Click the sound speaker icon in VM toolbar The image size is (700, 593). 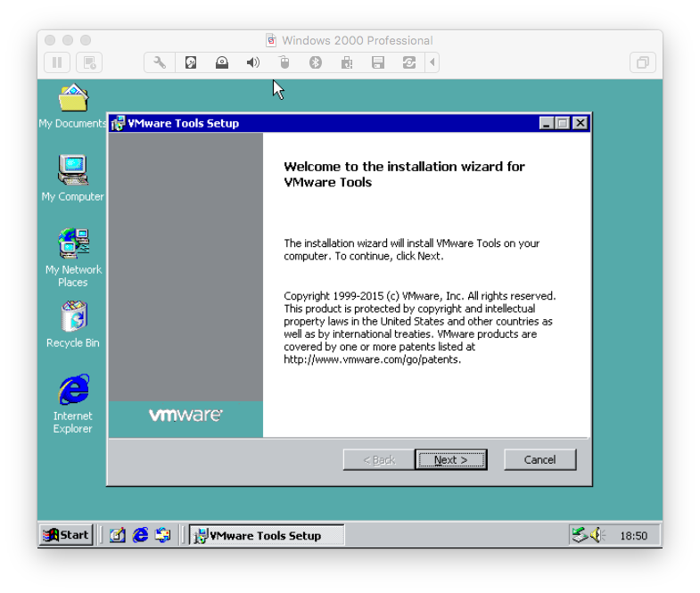(253, 62)
